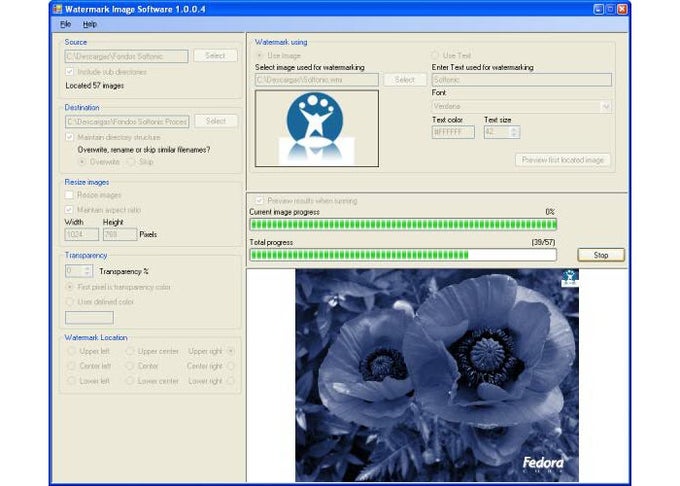Toggle Include sub directories checkbox
Image resolution: width=680 pixels, height=486 pixels.
[69, 72]
